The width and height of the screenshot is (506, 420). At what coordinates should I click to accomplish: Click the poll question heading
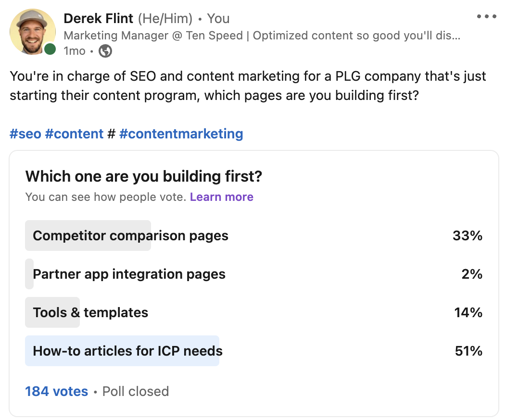(143, 176)
